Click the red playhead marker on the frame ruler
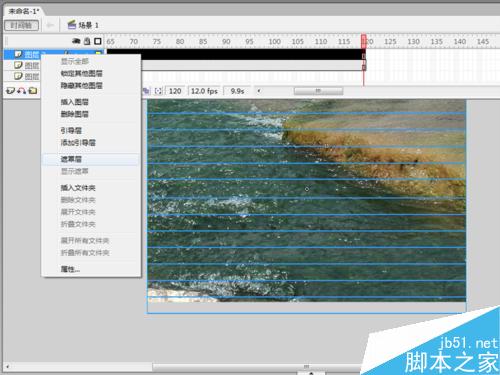Screen dimensions: 500x375 pyautogui.click(x=364, y=41)
